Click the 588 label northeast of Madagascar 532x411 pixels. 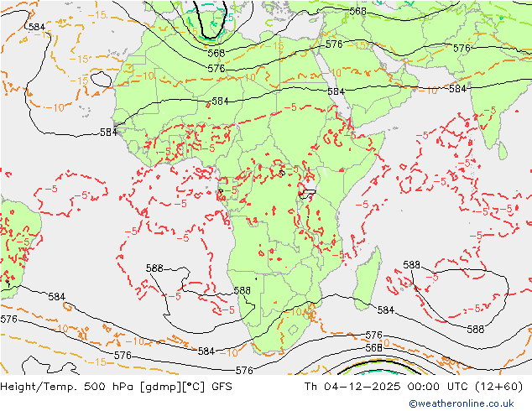pos(411,265)
